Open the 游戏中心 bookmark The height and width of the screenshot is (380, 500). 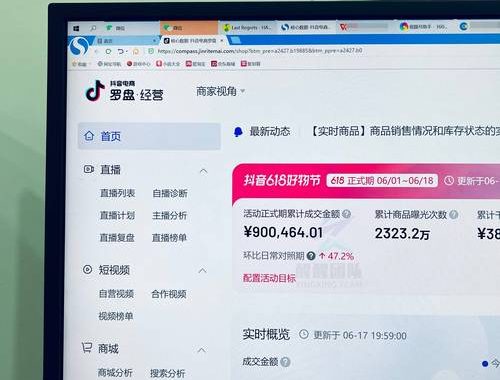138,64
